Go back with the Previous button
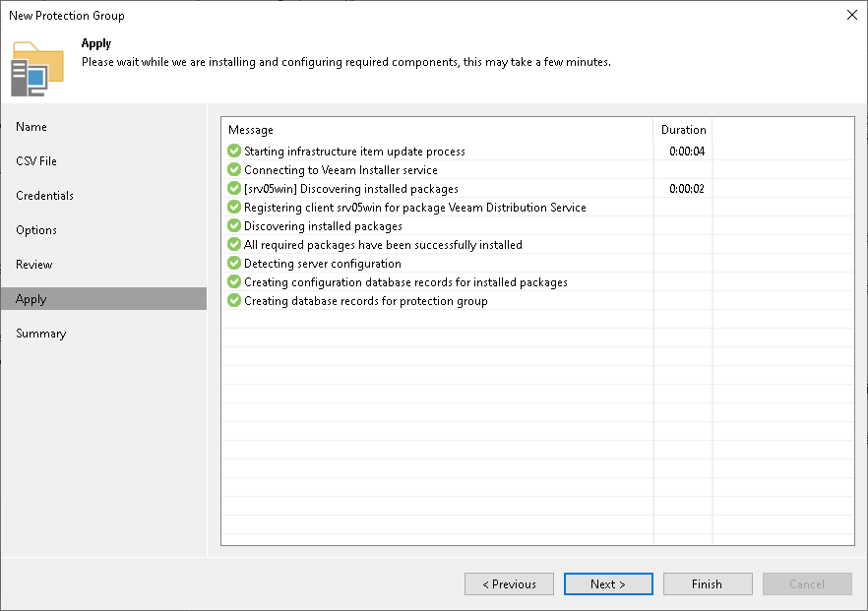This screenshot has width=868, height=611. [x=509, y=584]
